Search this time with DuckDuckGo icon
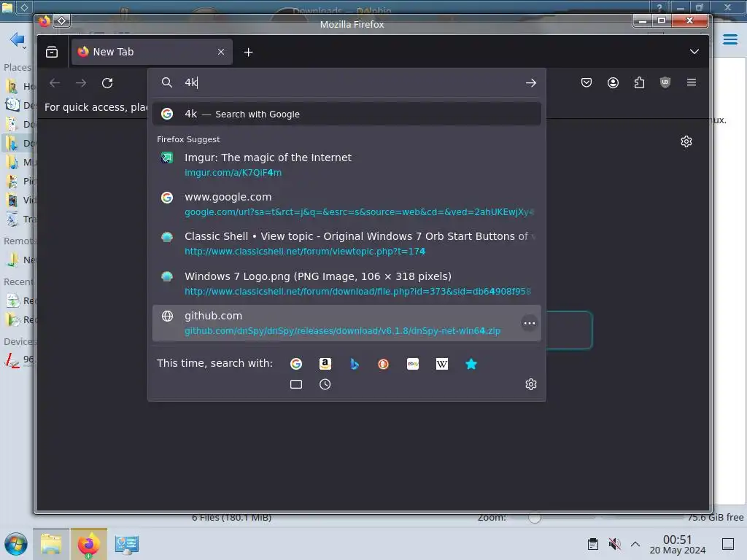Viewport: 747px width, 560px height. (x=383, y=364)
